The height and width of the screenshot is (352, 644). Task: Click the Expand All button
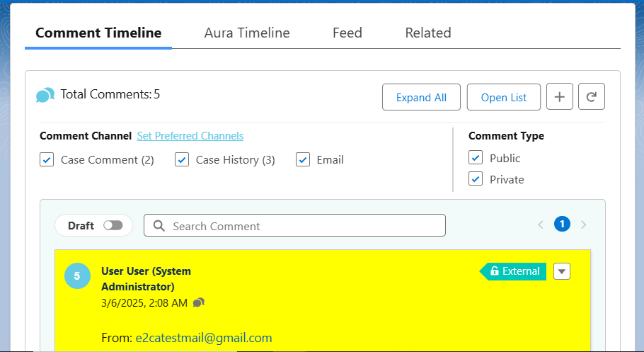(x=421, y=98)
